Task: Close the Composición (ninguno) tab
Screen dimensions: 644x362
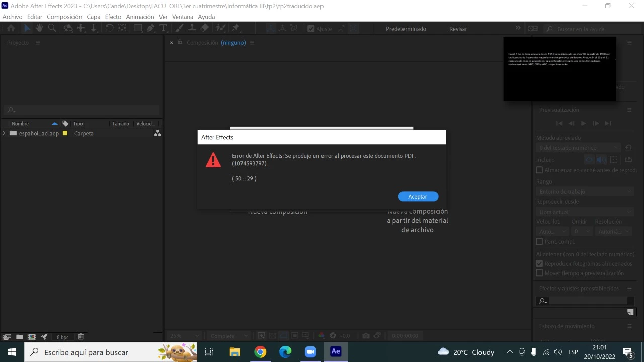Action: click(x=171, y=43)
